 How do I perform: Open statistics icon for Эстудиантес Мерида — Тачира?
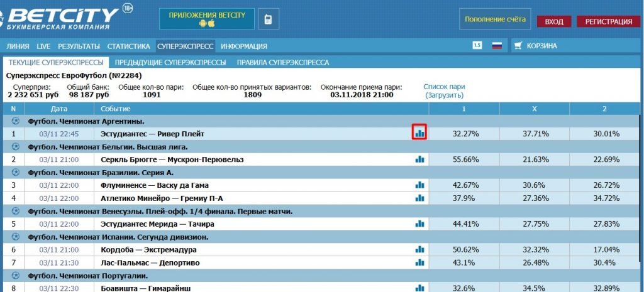tap(419, 224)
